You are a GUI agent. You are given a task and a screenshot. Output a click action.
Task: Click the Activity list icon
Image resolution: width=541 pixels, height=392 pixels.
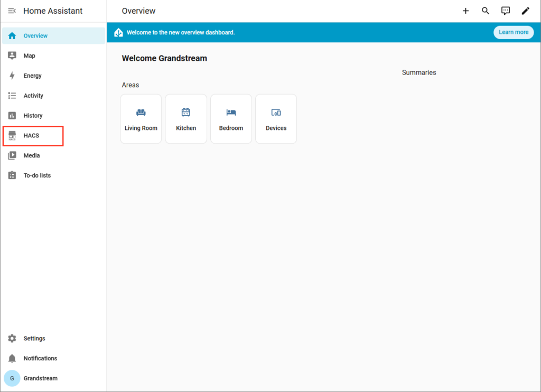(x=12, y=96)
